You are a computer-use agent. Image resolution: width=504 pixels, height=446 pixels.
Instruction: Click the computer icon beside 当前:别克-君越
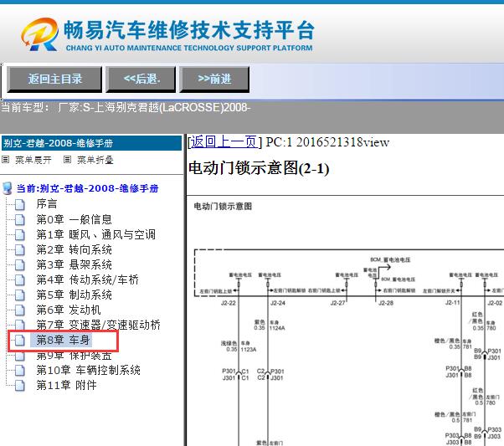coord(7,188)
